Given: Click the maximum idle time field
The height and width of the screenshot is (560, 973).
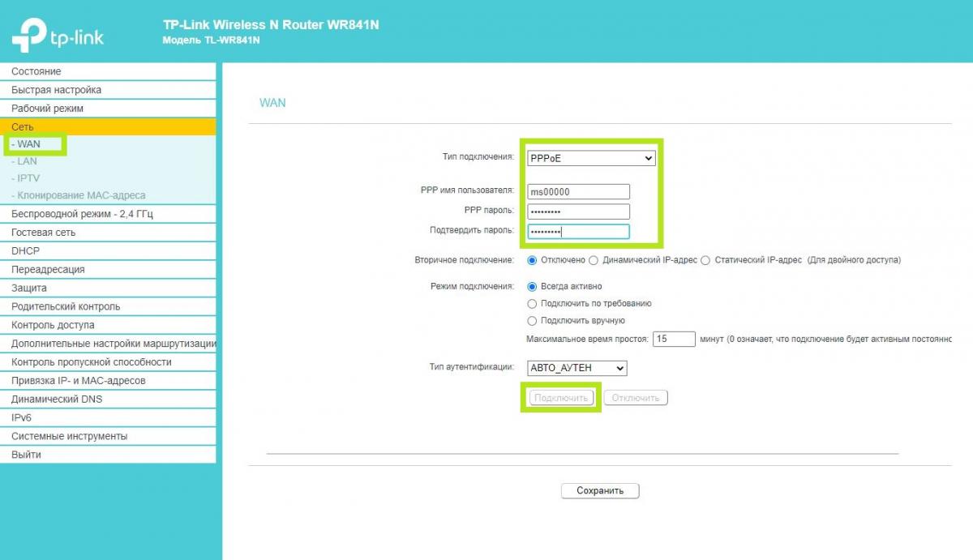Looking at the screenshot, I should pyautogui.click(x=674, y=339).
